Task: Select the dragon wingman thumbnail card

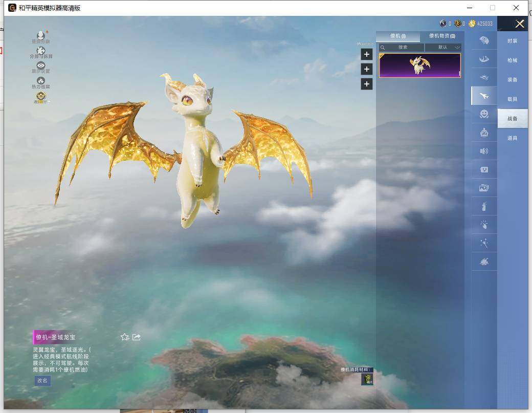Action: (419, 66)
